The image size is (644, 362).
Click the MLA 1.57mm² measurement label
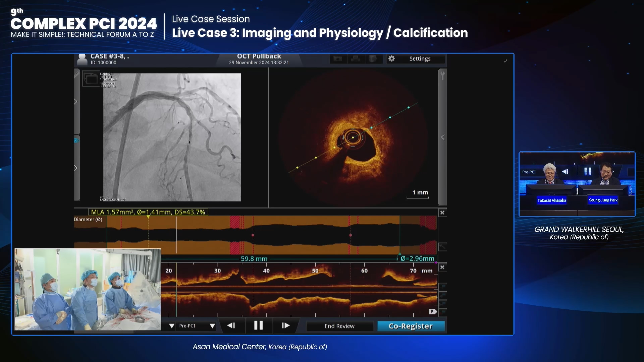tap(148, 212)
